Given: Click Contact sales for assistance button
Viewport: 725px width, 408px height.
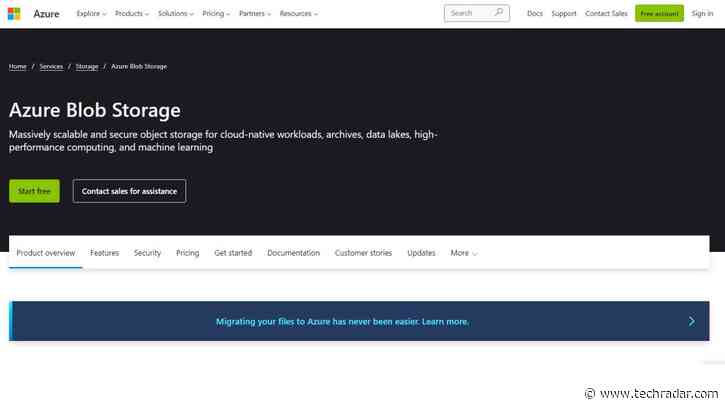Looking at the screenshot, I should 129,191.
